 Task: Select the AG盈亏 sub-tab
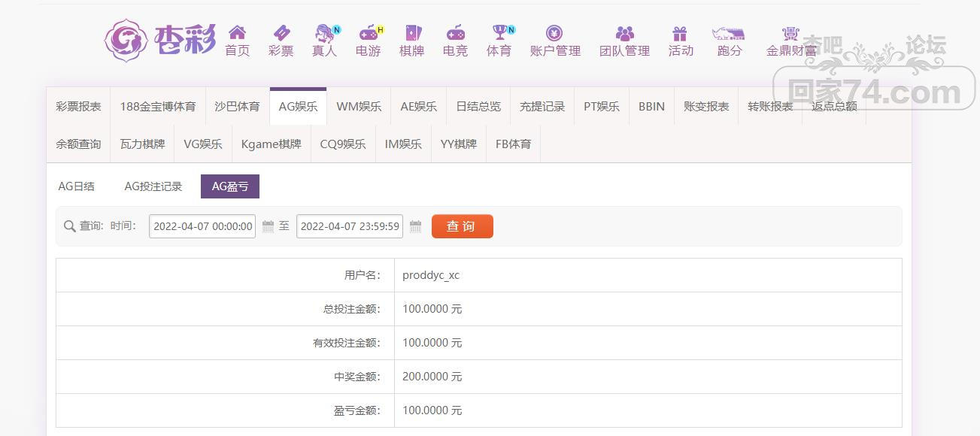(x=230, y=186)
